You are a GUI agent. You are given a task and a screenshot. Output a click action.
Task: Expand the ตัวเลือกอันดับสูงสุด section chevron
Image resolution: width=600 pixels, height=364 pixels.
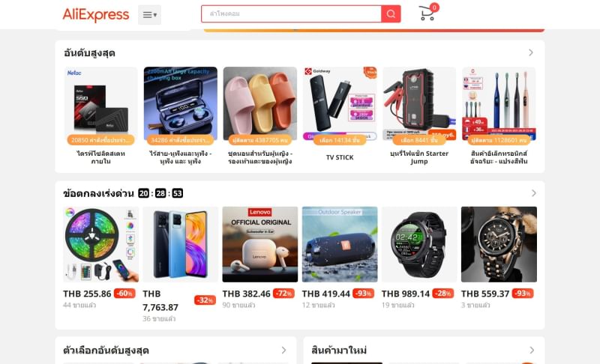[x=283, y=351]
